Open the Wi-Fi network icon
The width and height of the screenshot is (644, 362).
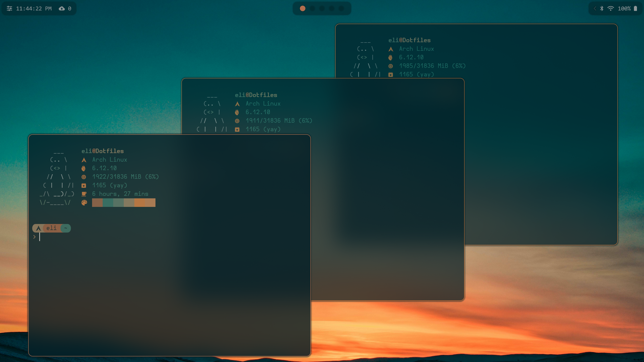(x=611, y=9)
